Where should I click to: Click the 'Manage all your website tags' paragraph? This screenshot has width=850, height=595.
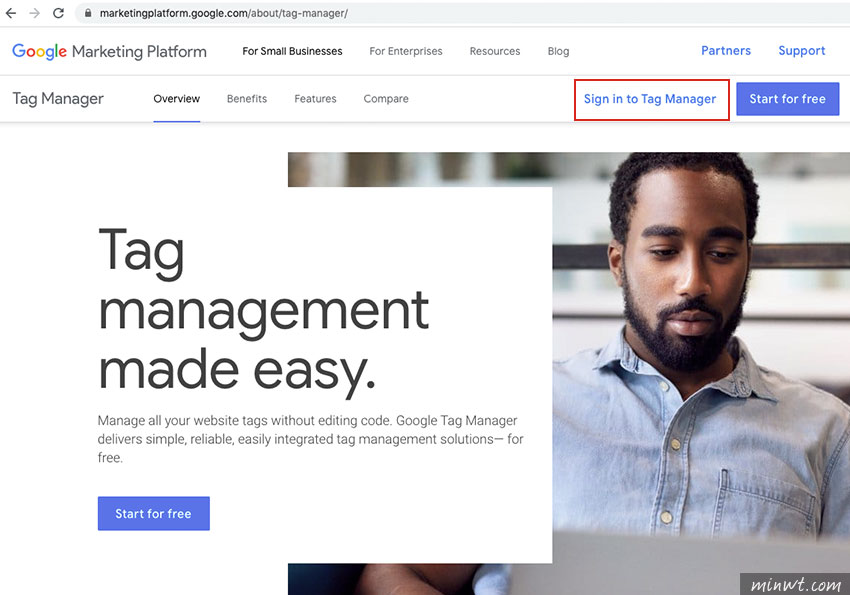(x=310, y=439)
